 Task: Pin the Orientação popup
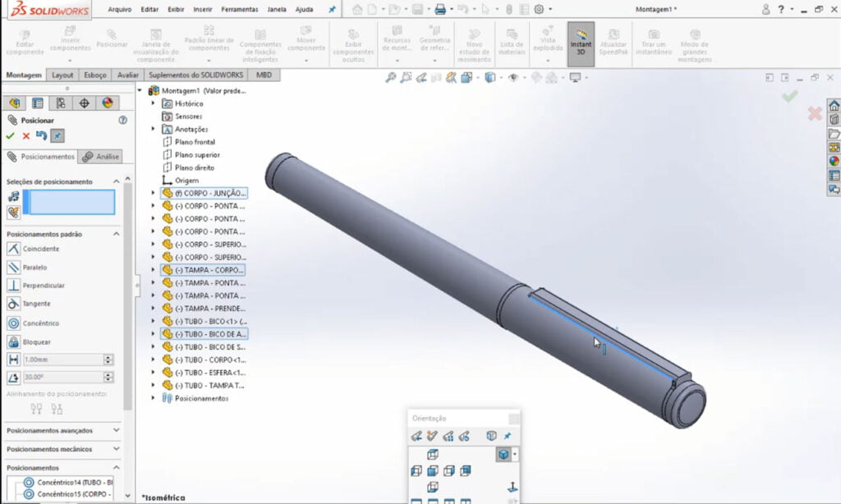508,436
